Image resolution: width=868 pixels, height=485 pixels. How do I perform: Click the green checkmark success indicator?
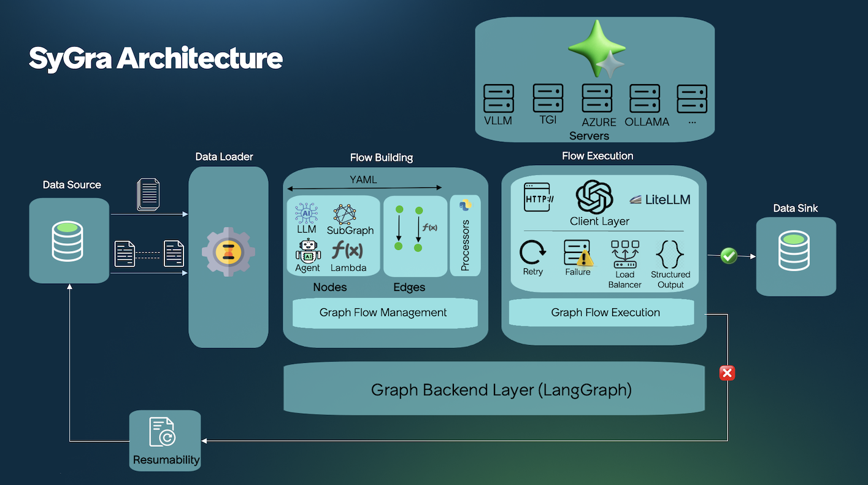coord(728,255)
